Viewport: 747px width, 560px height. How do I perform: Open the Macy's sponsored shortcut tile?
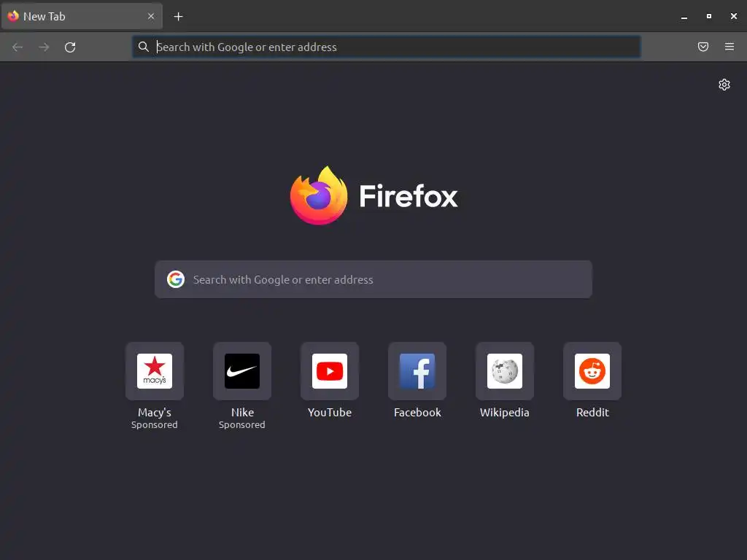(155, 371)
